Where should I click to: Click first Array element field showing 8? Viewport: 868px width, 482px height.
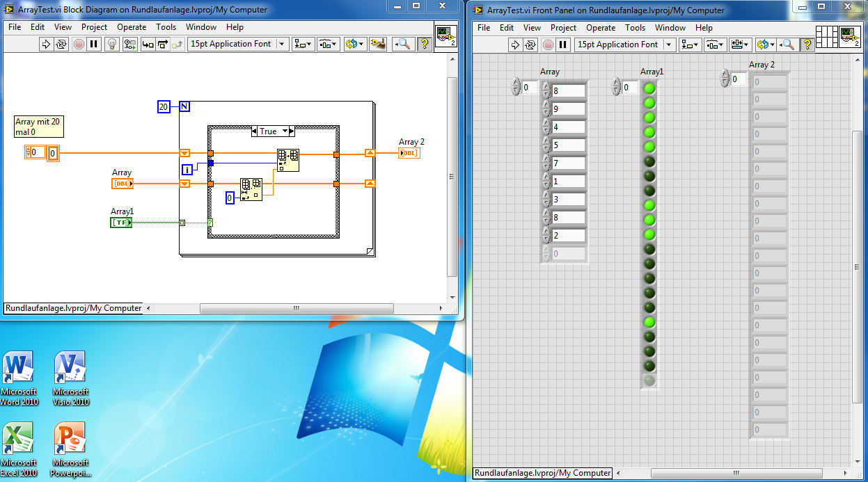point(568,91)
